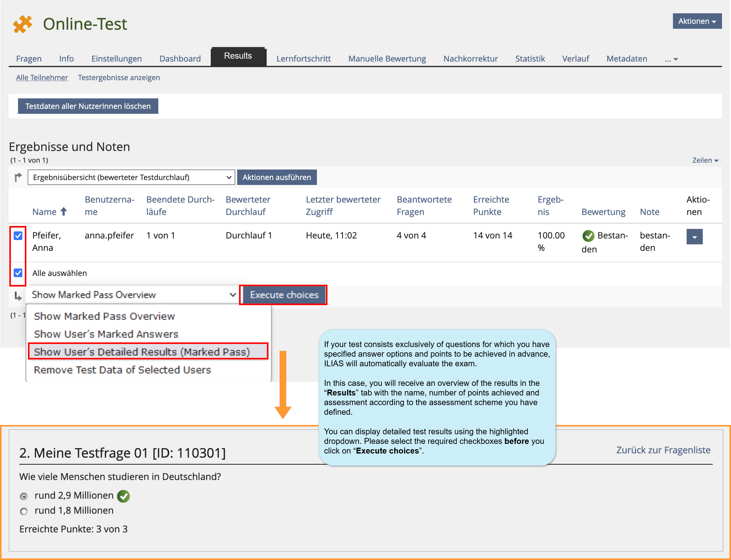
Task: Click the Heute, 11:02 access time
Action: [331, 236]
